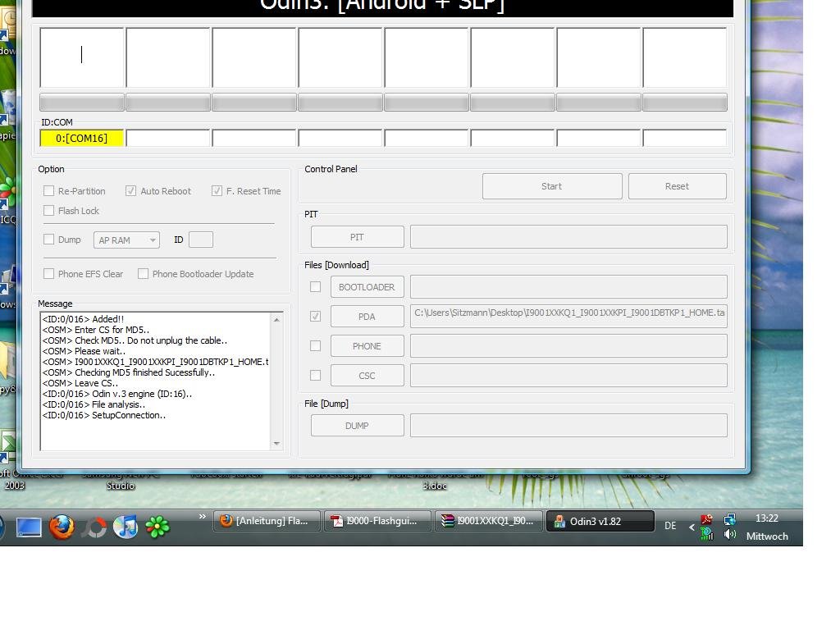Click the first port status box with cursor
This screenshot has width=840, height=630.
coord(82,57)
